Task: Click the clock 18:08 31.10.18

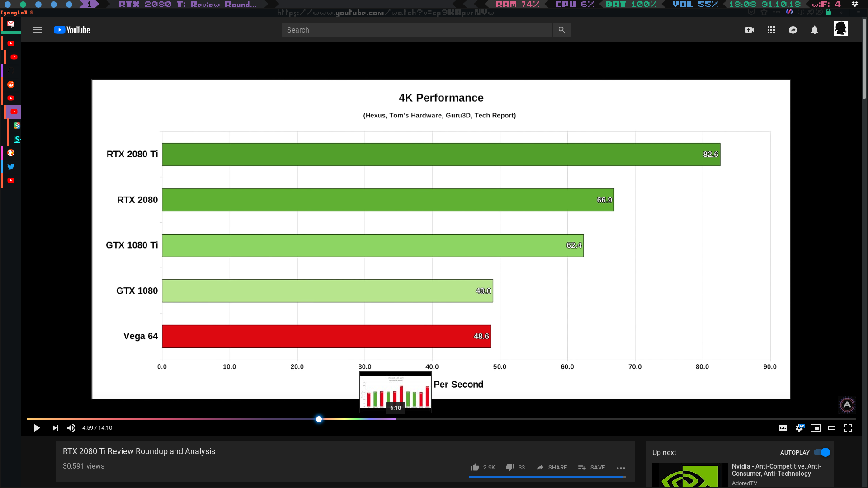Action: (x=764, y=4)
